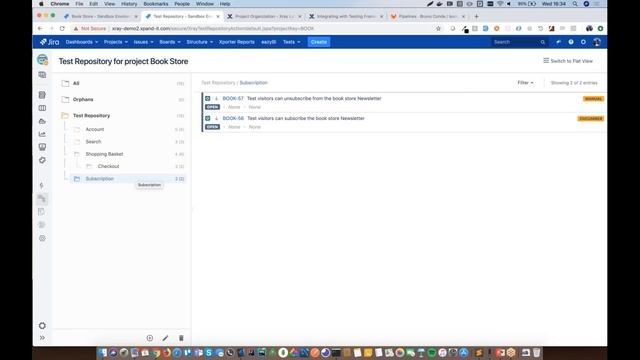Go back with Chrome back arrow

coord(40,29)
